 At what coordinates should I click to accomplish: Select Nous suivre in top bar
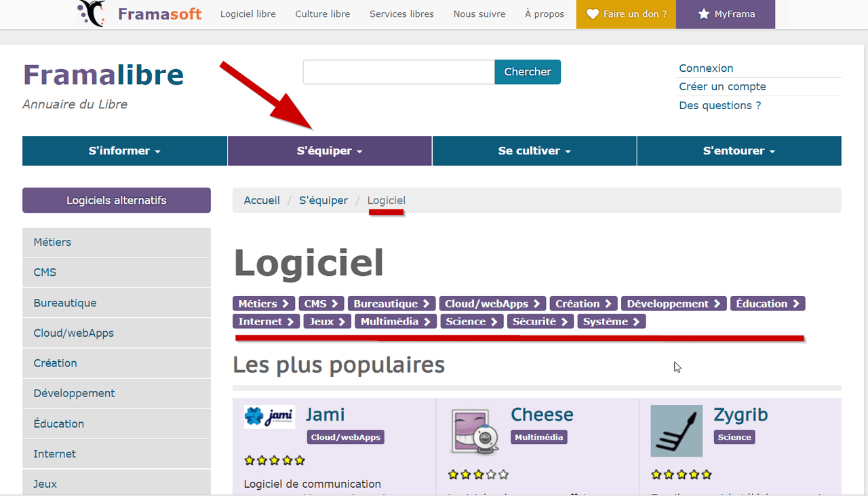pyautogui.click(x=479, y=14)
